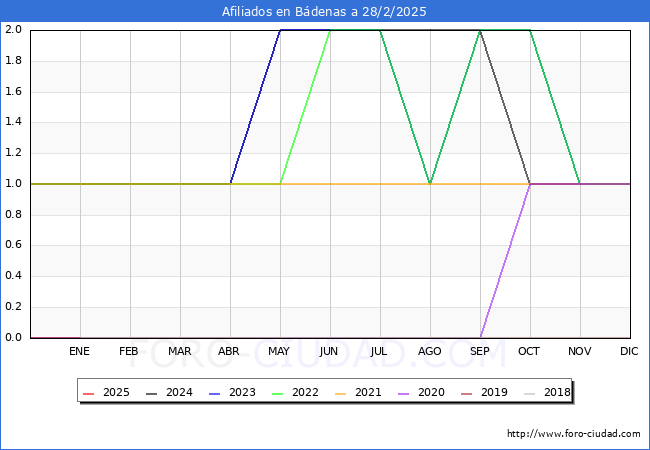This screenshot has height=450, width=650.
Task: Click the ENE month axis label
Action: click(79, 351)
